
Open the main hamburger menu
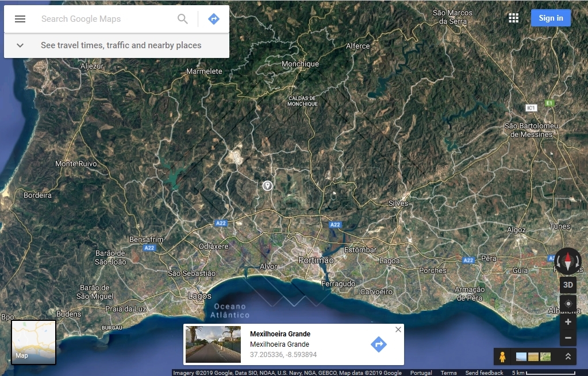(20, 18)
